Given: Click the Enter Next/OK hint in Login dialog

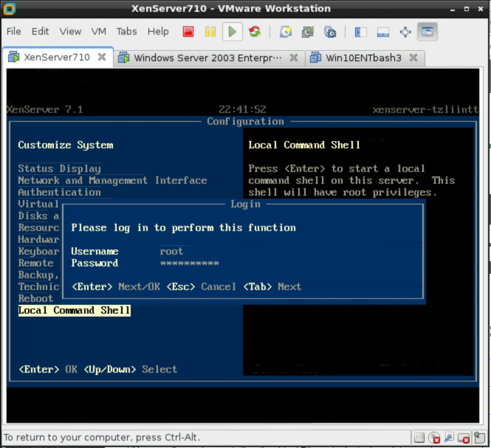Looking at the screenshot, I should point(116,287).
